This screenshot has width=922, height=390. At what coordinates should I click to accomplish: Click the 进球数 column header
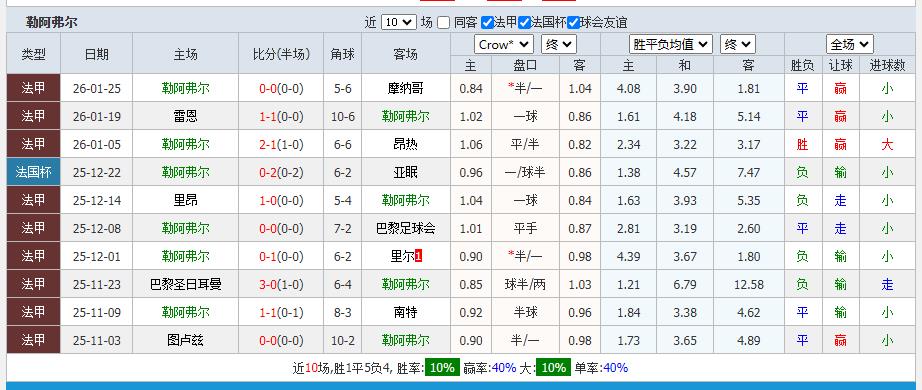887,65
